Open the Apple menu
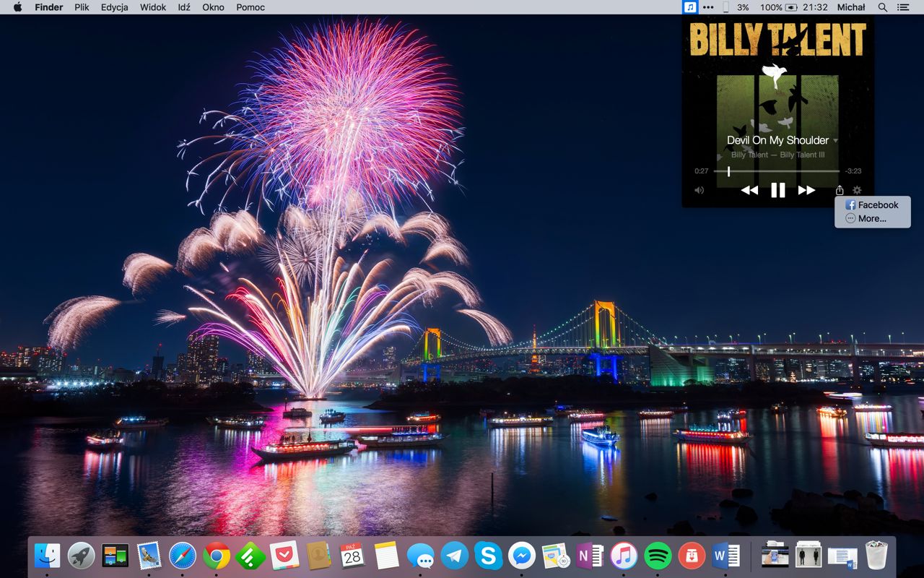924x578 pixels. pyautogui.click(x=17, y=7)
